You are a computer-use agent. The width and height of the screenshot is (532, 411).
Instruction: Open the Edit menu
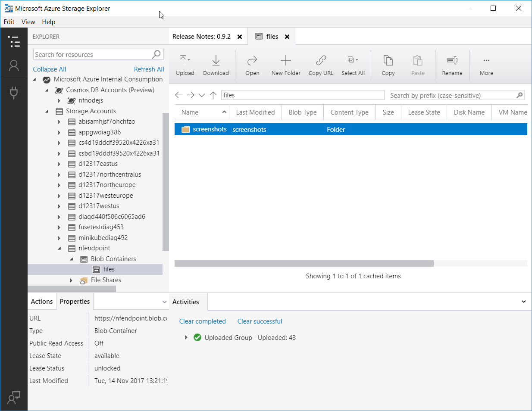click(x=9, y=22)
